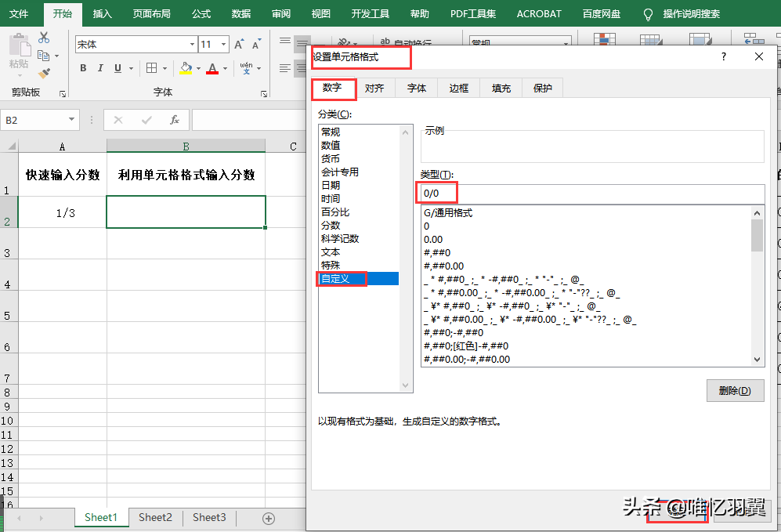Apply the red font color
The height and width of the screenshot is (532, 781).
coord(213,68)
